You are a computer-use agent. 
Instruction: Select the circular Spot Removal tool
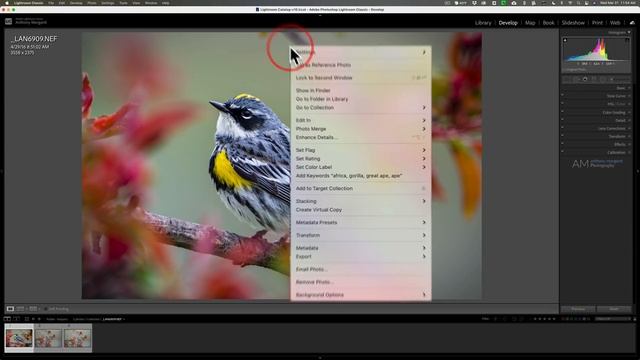[585, 79]
